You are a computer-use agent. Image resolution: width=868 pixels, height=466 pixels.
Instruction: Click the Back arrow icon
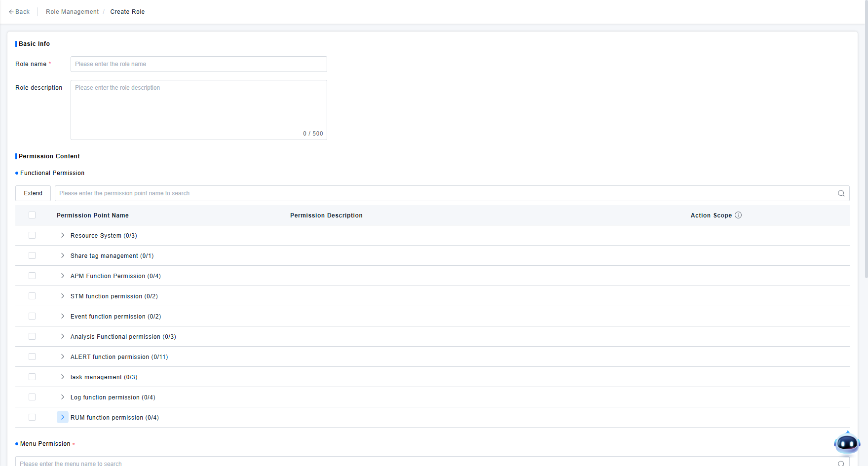[x=11, y=12]
